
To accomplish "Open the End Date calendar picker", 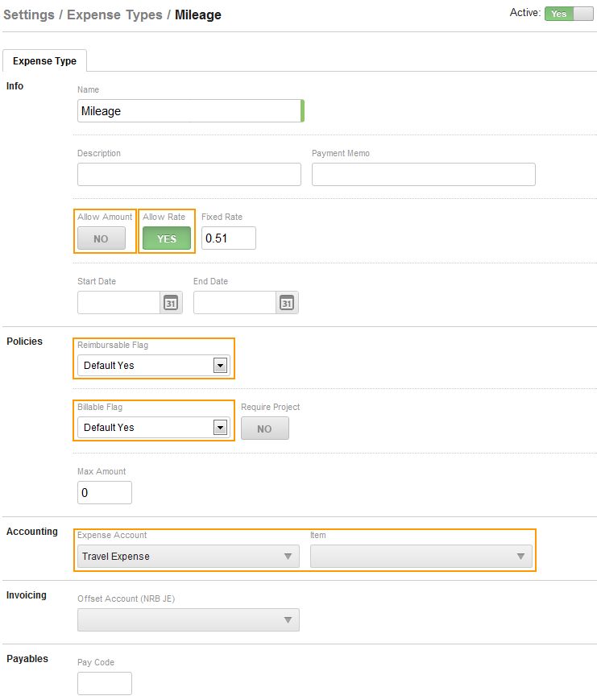I will 287,303.
